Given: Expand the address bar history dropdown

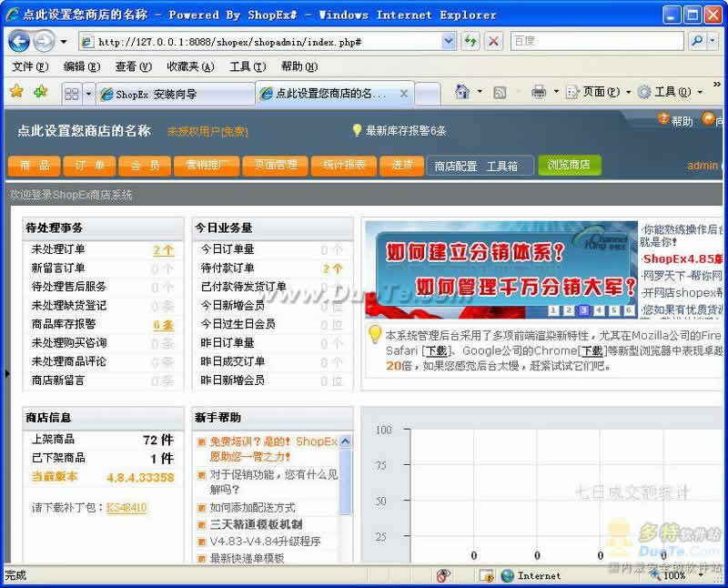Looking at the screenshot, I should [x=449, y=42].
